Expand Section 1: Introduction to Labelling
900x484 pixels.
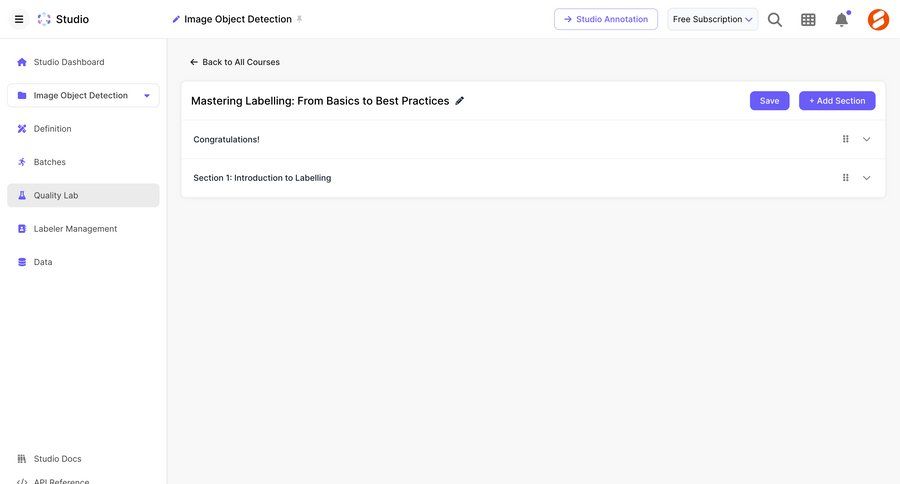pyautogui.click(x=867, y=178)
